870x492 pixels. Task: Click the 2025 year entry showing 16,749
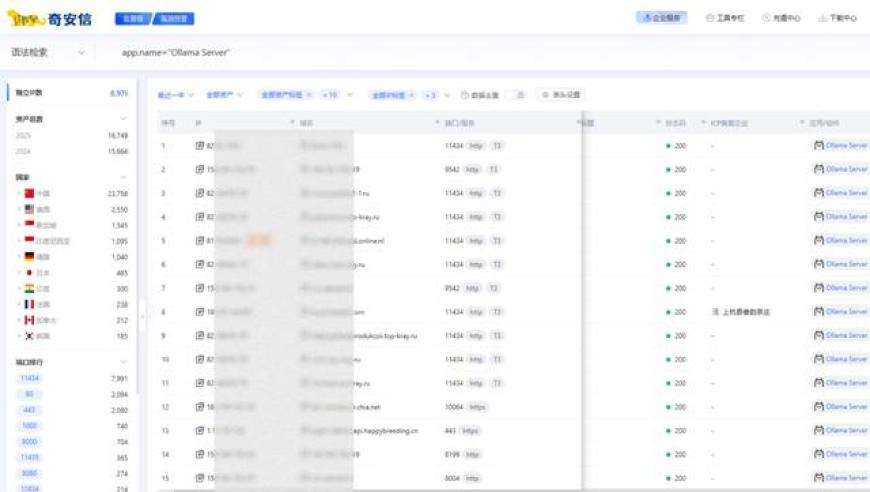point(72,135)
